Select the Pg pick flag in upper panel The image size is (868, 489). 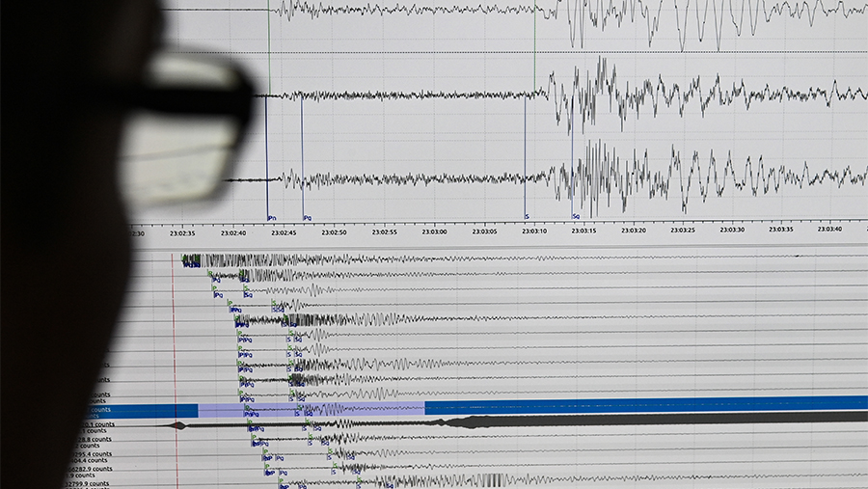point(307,218)
